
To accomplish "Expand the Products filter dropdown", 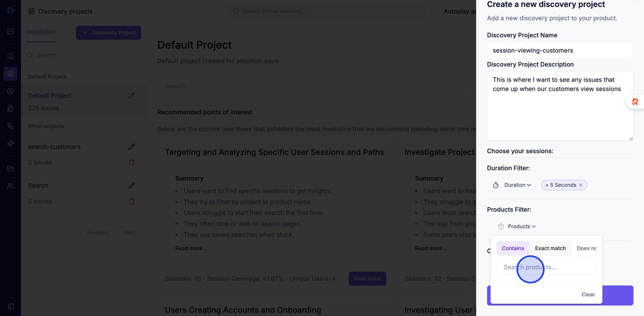I will point(521,227).
